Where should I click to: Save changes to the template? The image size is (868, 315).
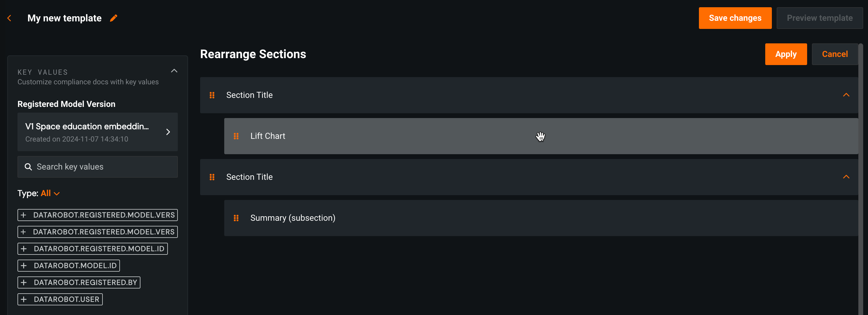(x=735, y=18)
